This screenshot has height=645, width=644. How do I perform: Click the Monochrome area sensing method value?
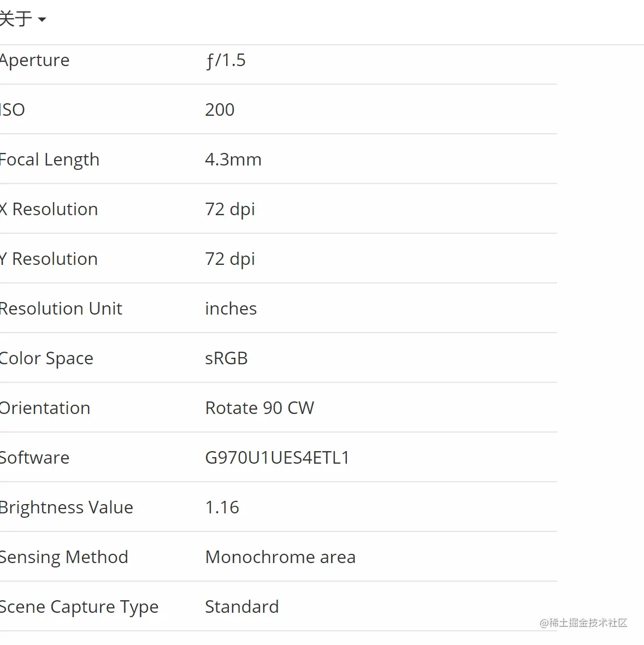click(x=280, y=558)
